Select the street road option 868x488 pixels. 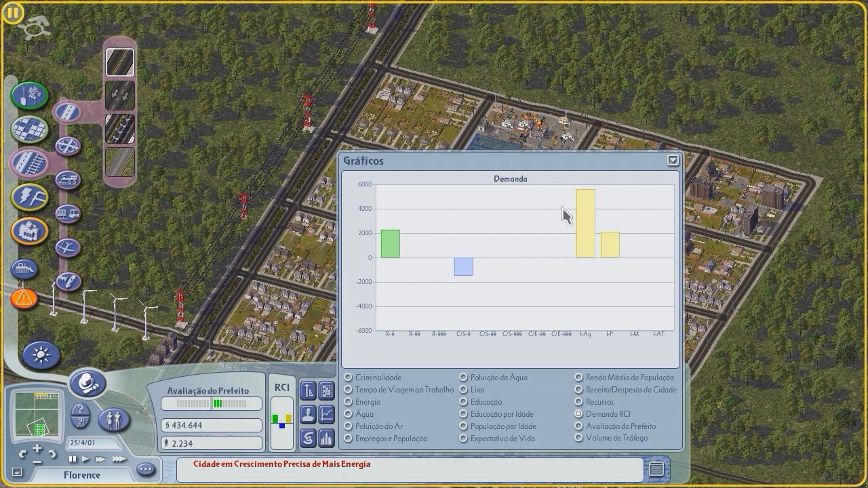(120, 161)
